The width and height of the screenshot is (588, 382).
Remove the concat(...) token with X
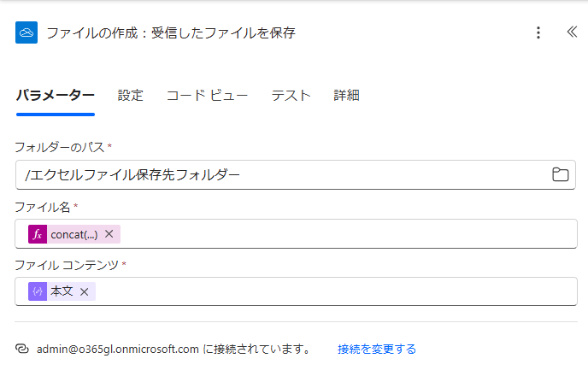click(x=109, y=234)
